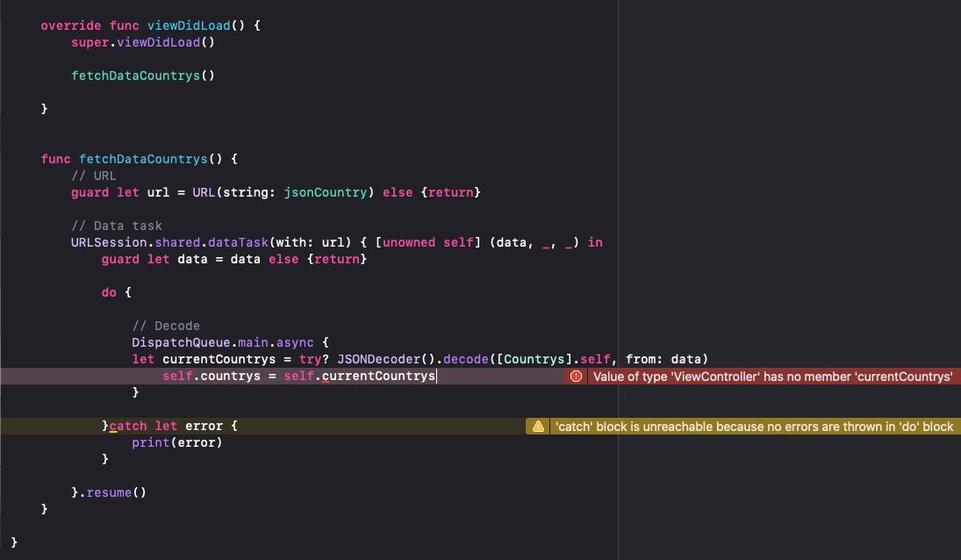This screenshot has width=961, height=560.
Task: Click the yellow warning triangle icon
Action: [537, 427]
